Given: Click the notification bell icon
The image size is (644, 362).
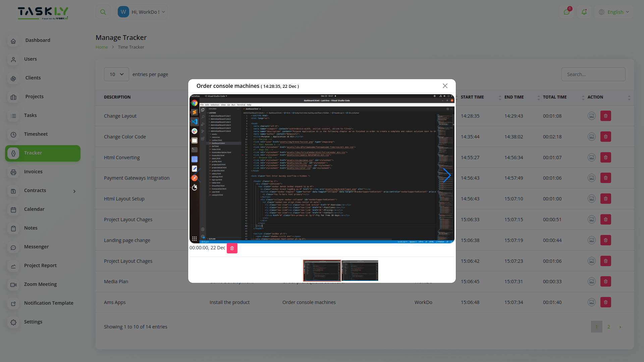Looking at the screenshot, I should tap(584, 12).
